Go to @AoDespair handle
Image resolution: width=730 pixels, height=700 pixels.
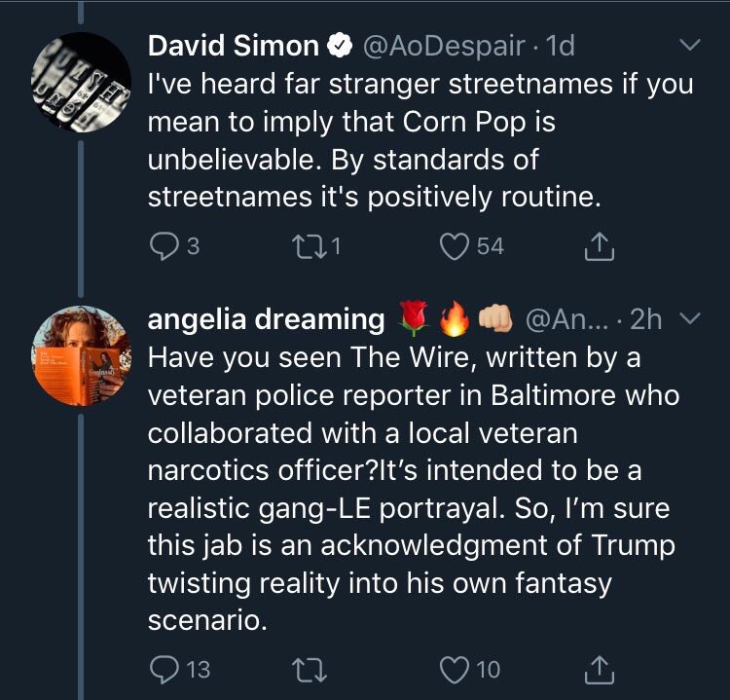coord(445,45)
